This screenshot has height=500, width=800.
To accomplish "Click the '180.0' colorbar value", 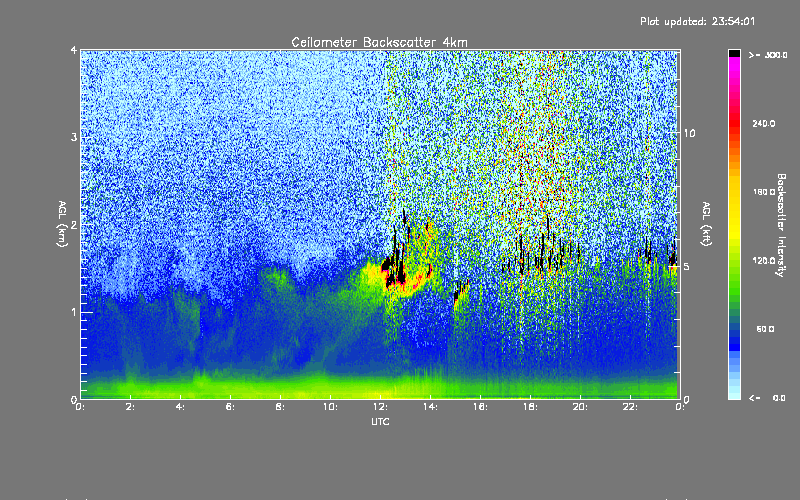I will [764, 192].
